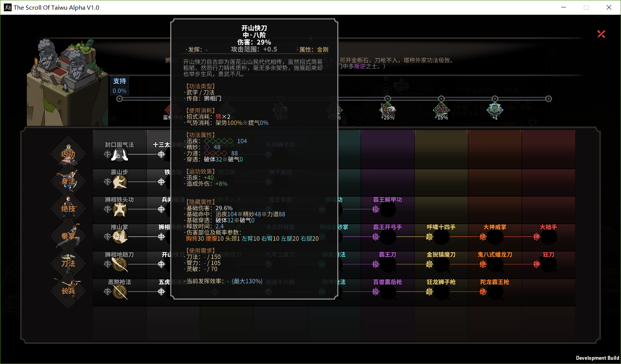Switch to the 拳掌 category

coord(68,236)
